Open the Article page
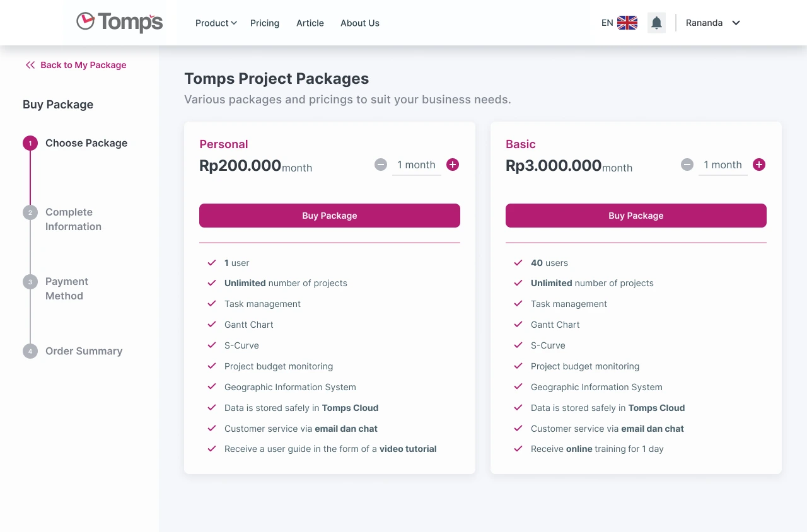The height and width of the screenshot is (532, 807). point(310,23)
